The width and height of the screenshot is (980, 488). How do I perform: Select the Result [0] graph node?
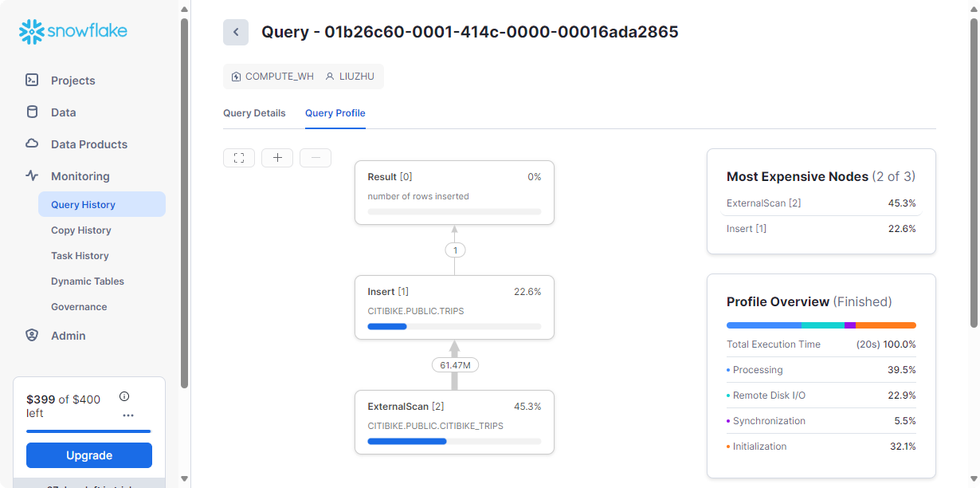[x=454, y=191]
